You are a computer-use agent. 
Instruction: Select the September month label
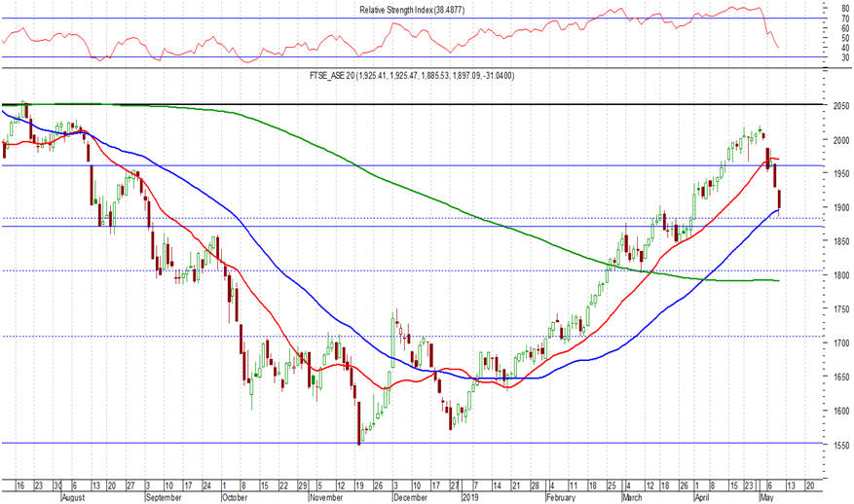164,497
